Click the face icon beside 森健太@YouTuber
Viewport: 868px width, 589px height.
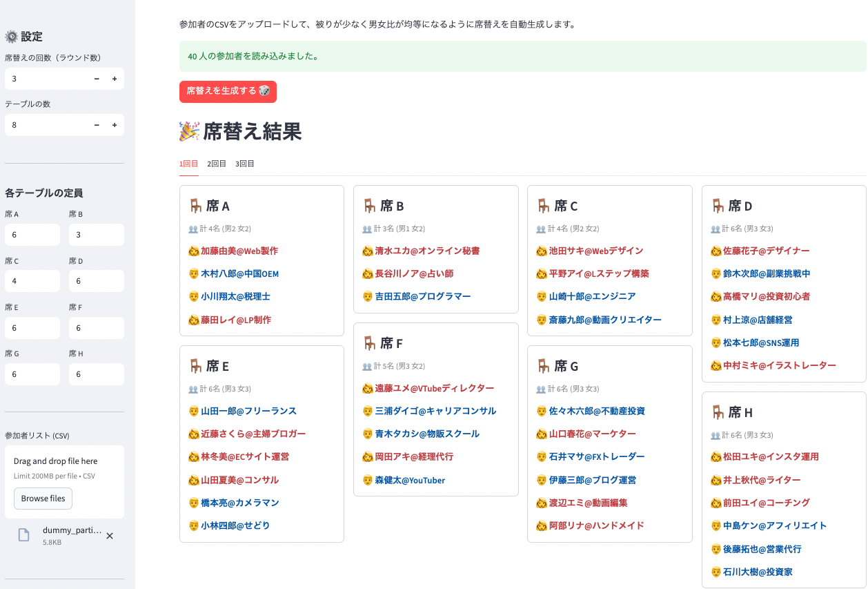coord(368,480)
